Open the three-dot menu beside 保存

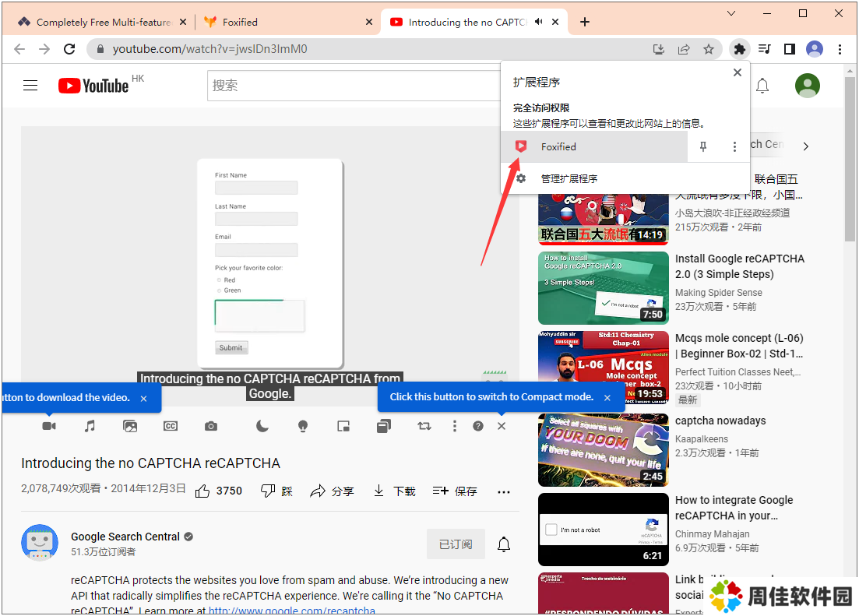pos(504,491)
